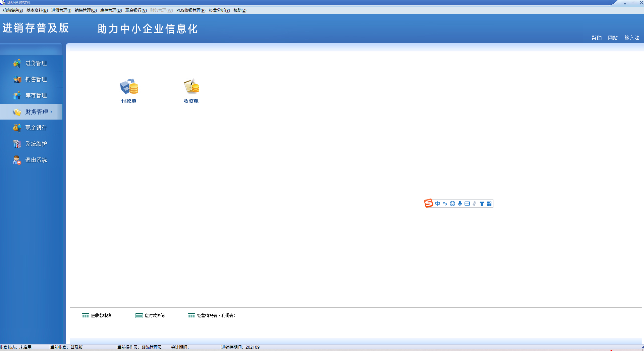Image resolution: width=644 pixels, height=351 pixels.
Task: Click the 进货管理 sidebar icon
Action: pyautogui.click(x=17, y=63)
